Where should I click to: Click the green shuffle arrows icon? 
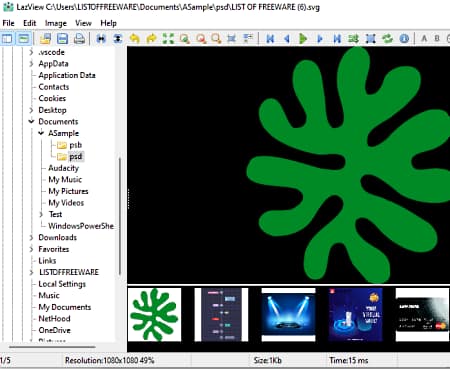353,39
